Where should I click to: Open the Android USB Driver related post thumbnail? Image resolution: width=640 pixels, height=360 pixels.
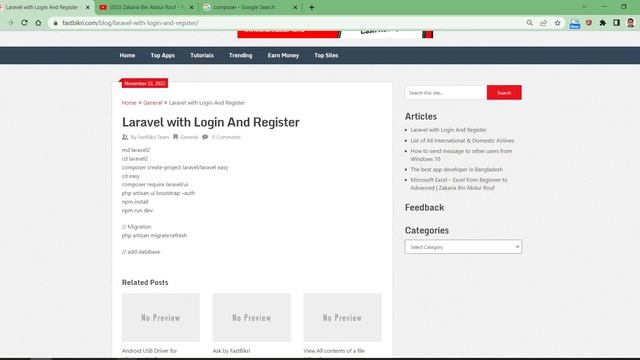[x=161, y=318]
